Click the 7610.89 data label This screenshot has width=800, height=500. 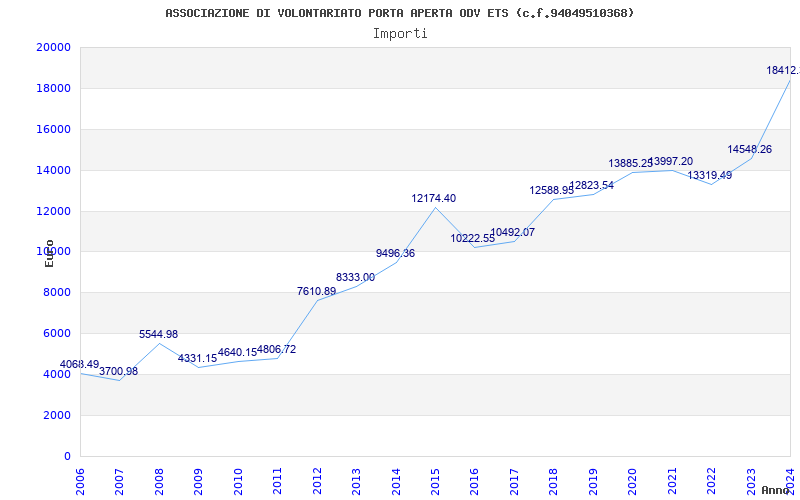[316, 291]
